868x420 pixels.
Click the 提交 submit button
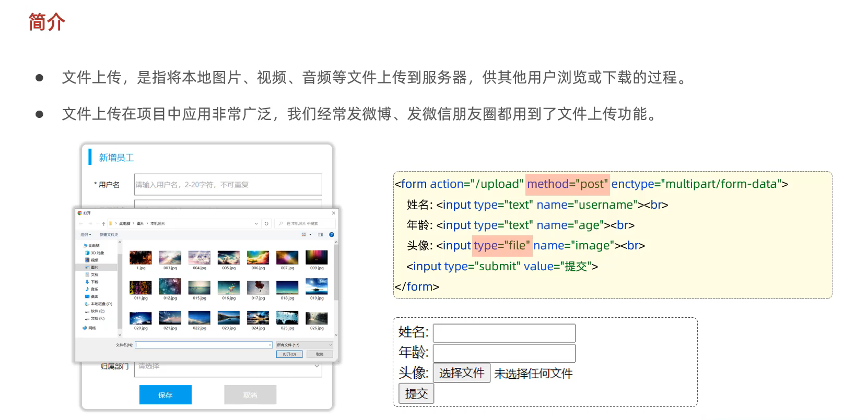point(416,393)
